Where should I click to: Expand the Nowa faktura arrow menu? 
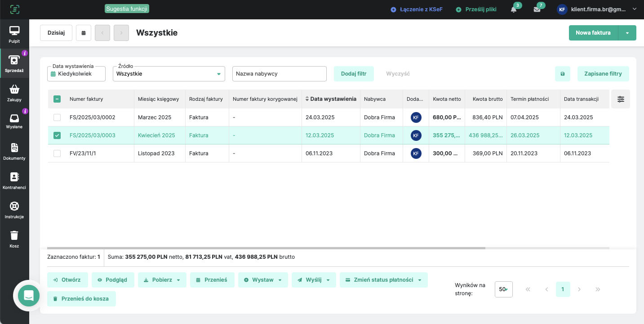[627, 33]
